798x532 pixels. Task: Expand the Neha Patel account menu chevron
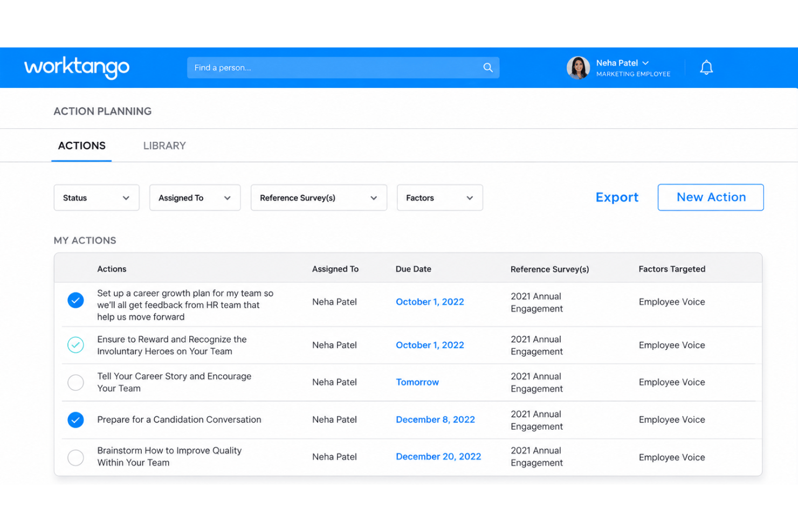coord(645,63)
